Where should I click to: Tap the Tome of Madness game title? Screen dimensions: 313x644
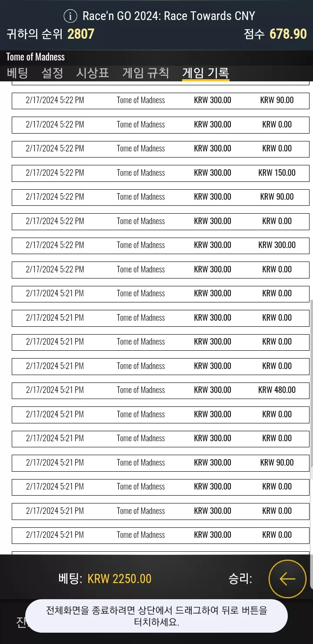click(x=35, y=57)
